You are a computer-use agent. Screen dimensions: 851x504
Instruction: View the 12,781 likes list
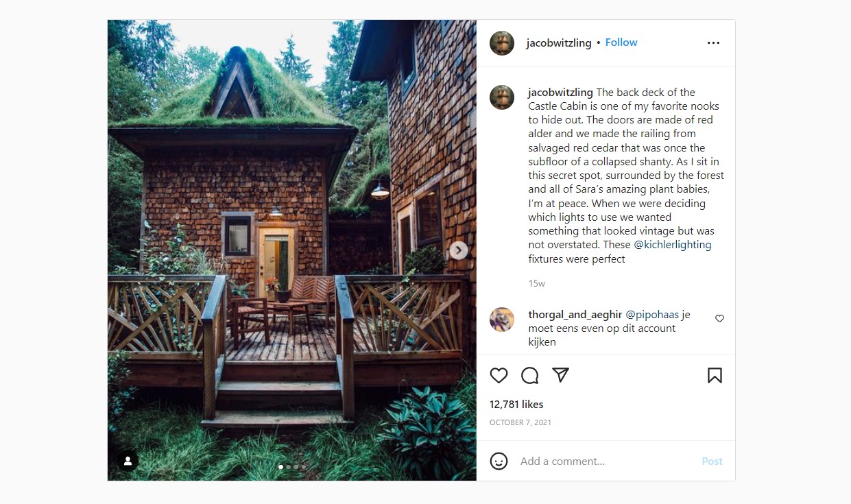click(516, 405)
